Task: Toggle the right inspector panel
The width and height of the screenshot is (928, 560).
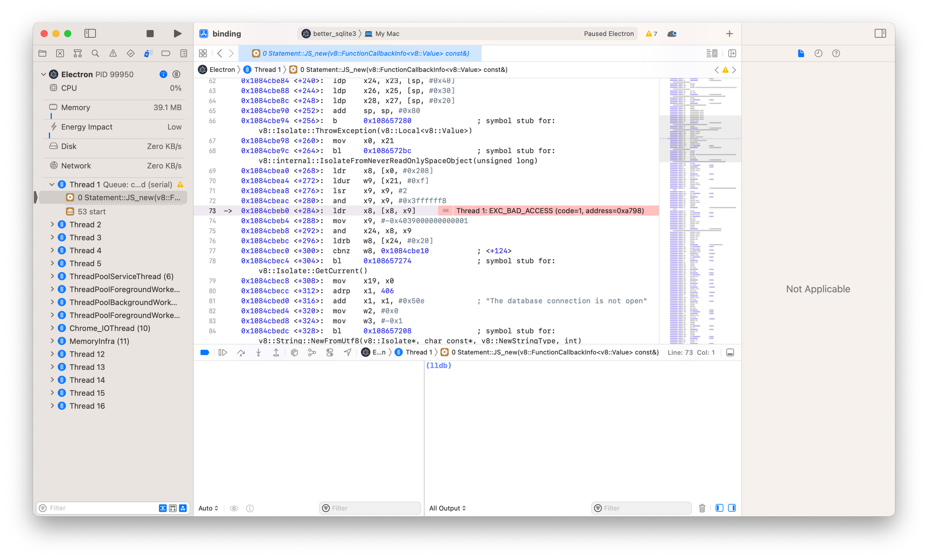Action: coord(880,33)
